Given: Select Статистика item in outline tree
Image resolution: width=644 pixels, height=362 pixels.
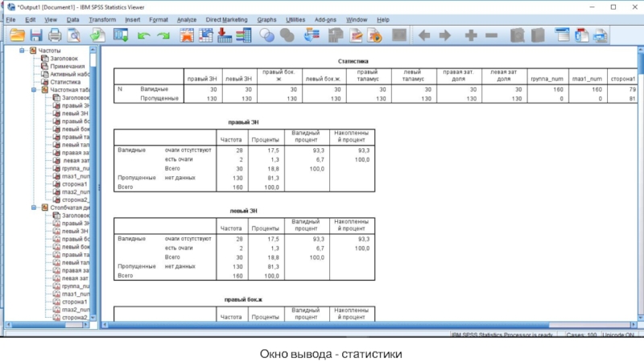Looking at the screenshot, I should tap(64, 82).
